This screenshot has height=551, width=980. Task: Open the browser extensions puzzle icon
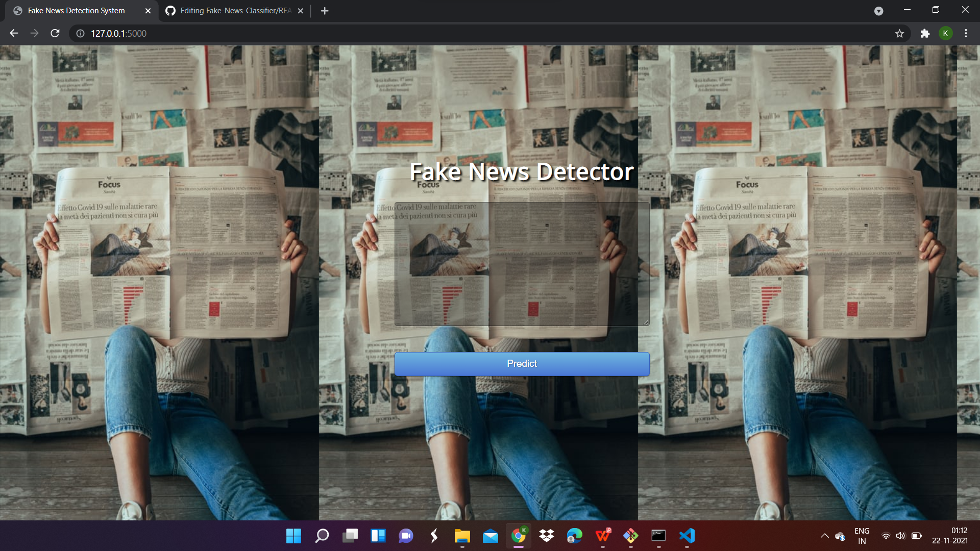(925, 33)
